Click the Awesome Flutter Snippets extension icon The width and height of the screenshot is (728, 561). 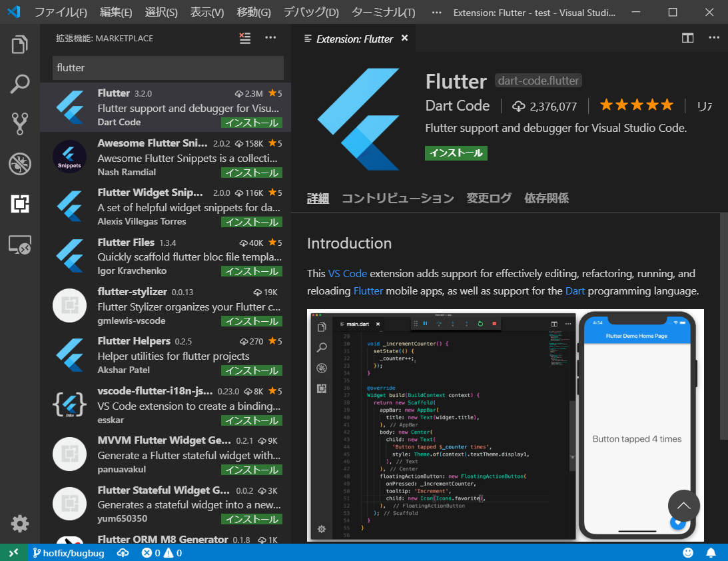pos(70,157)
